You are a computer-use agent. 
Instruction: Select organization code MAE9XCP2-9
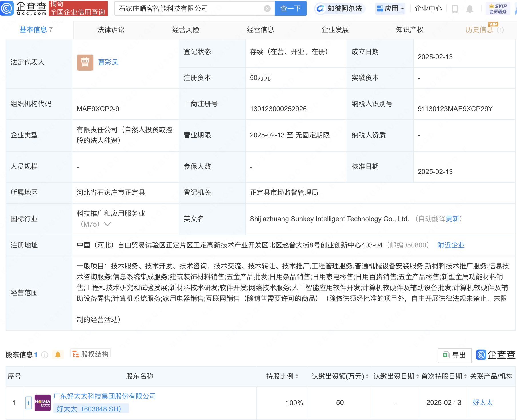tap(98, 109)
